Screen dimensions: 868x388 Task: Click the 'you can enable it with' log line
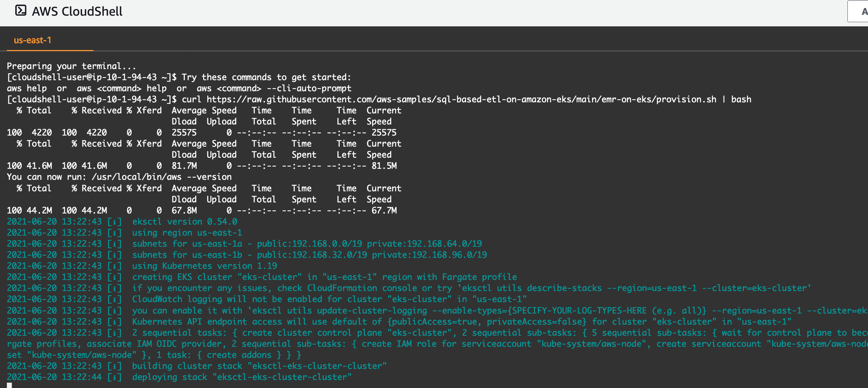tap(437, 310)
